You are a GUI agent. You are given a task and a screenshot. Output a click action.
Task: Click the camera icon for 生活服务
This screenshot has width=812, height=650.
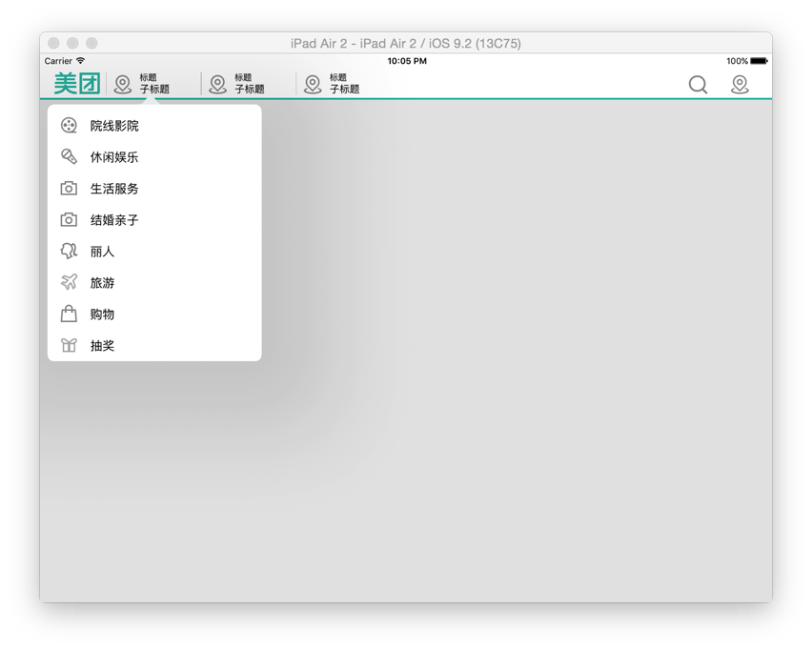[x=69, y=188]
